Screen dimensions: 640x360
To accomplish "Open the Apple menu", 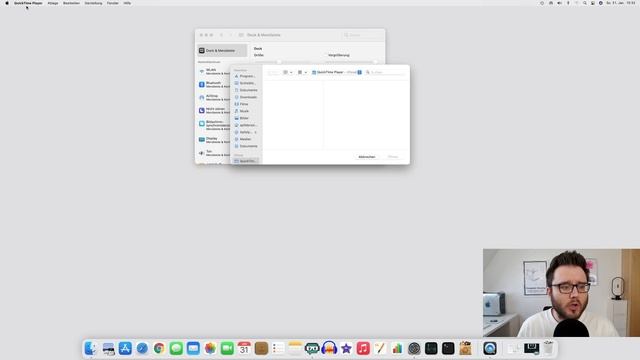I will point(7,3).
